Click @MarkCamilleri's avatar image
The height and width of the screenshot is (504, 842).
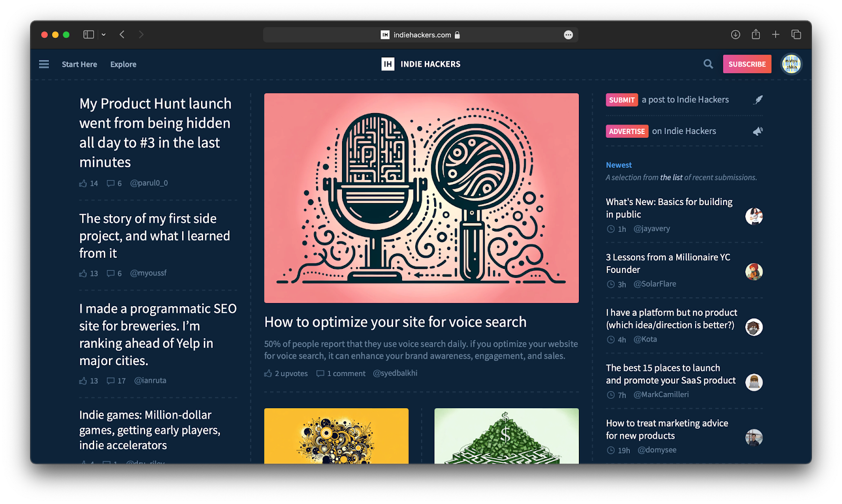pos(754,382)
